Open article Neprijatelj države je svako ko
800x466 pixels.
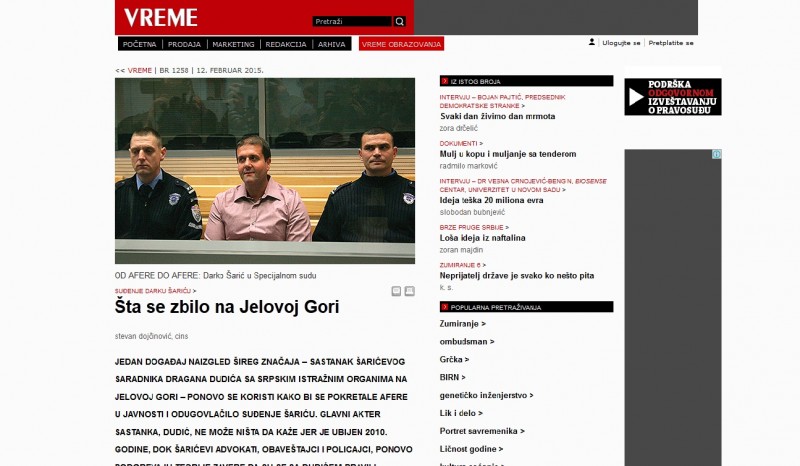click(517, 276)
